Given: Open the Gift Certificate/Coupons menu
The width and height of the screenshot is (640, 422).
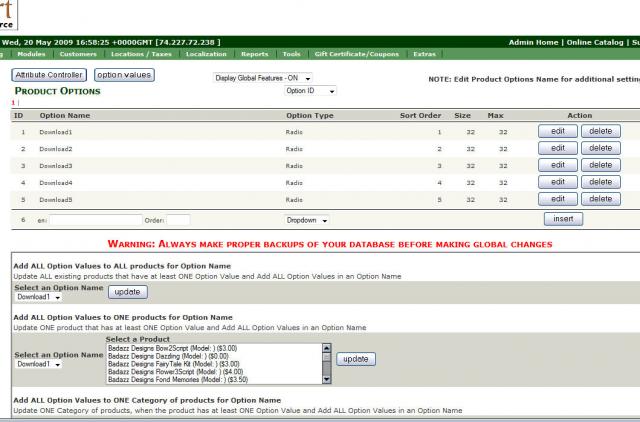Looking at the screenshot, I should click(x=357, y=54).
